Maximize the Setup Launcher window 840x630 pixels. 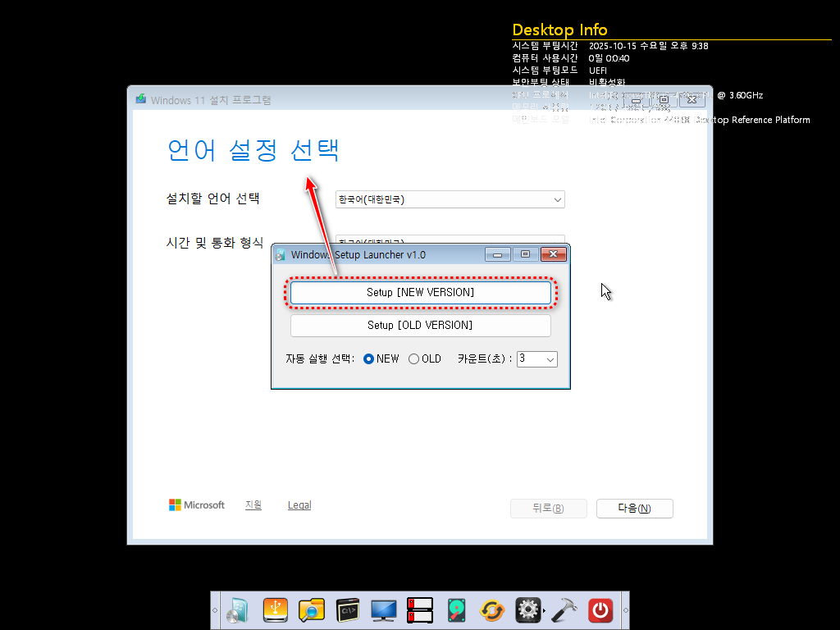[526, 254]
